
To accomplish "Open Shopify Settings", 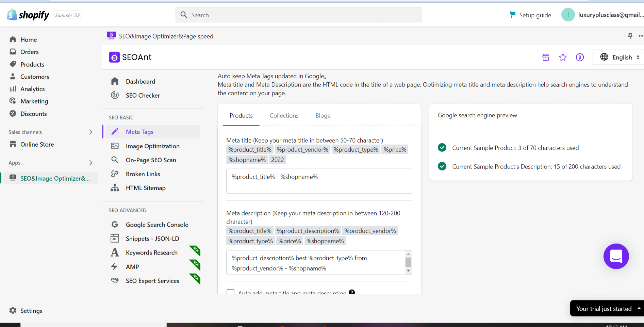I will coord(31,311).
